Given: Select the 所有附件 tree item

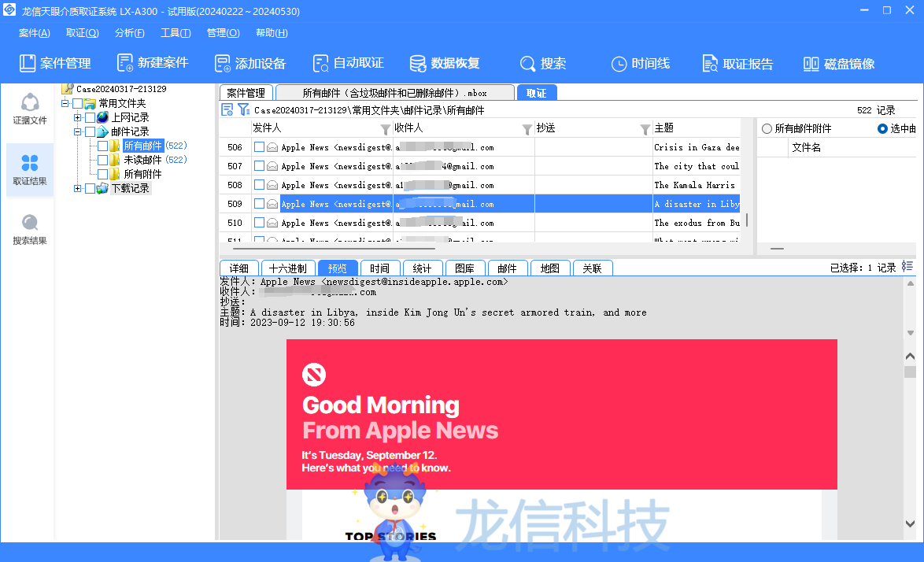Looking at the screenshot, I should tap(142, 174).
